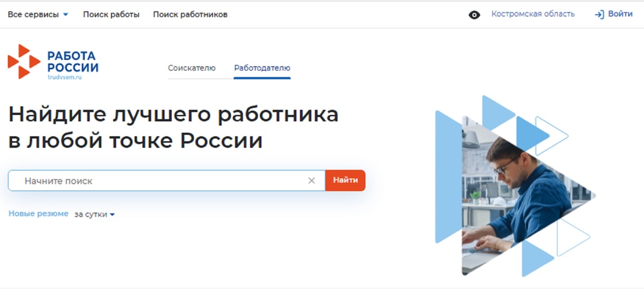Focus the Начните поиск search field
The width and height of the screenshot is (644, 289).
tap(166, 181)
